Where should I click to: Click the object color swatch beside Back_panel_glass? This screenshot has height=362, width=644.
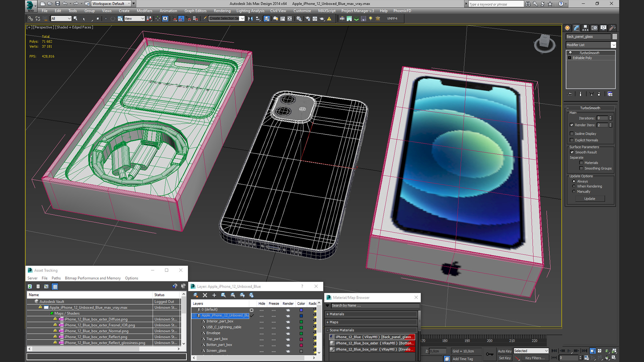click(x=614, y=37)
